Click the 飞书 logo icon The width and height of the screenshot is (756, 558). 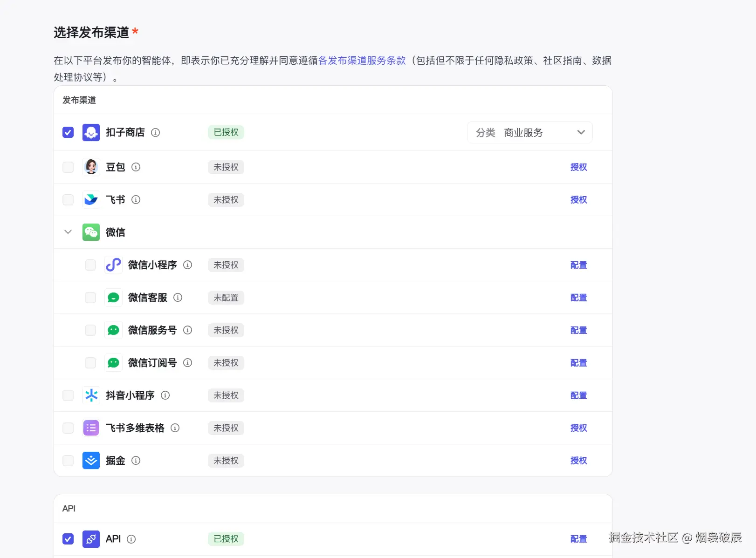tap(91, 199)
